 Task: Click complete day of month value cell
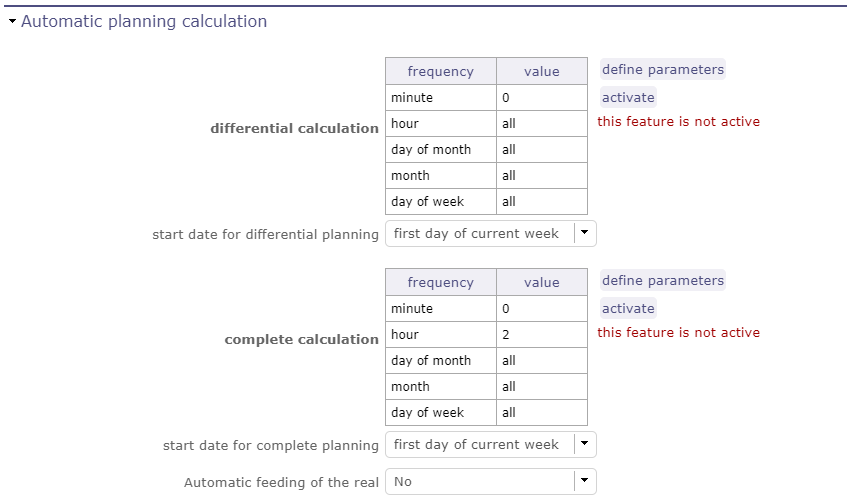pos(541,361)
